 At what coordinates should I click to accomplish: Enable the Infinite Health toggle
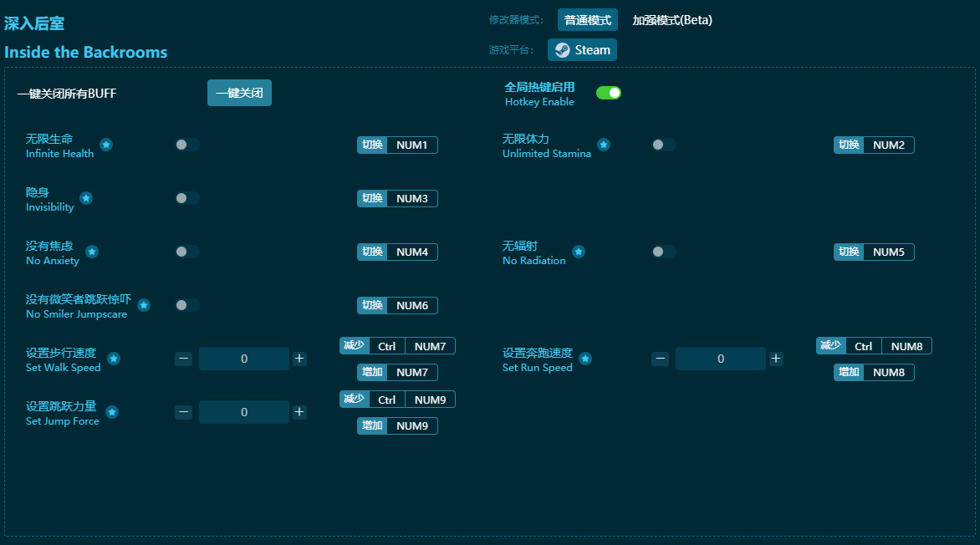tap(187, 145)
